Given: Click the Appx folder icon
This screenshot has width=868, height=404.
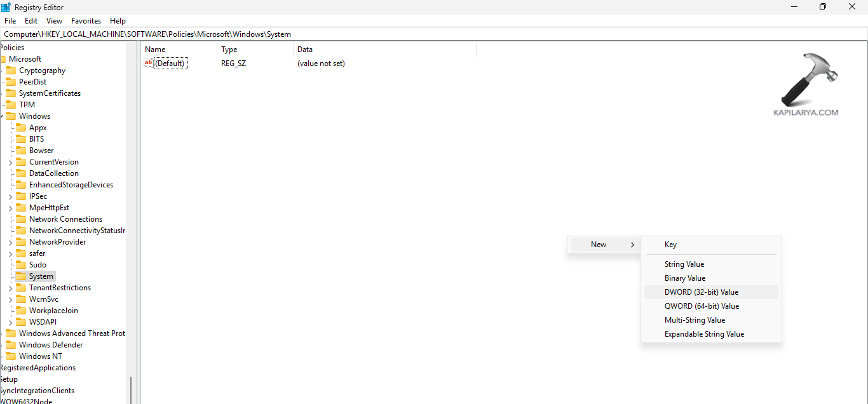Looking at the screenshot, I should 21,128.
